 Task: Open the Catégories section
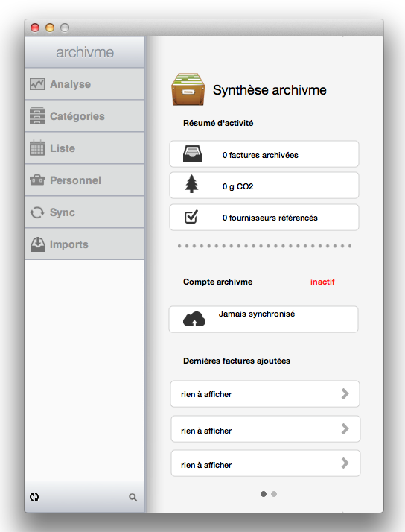[x=84, y=115]
